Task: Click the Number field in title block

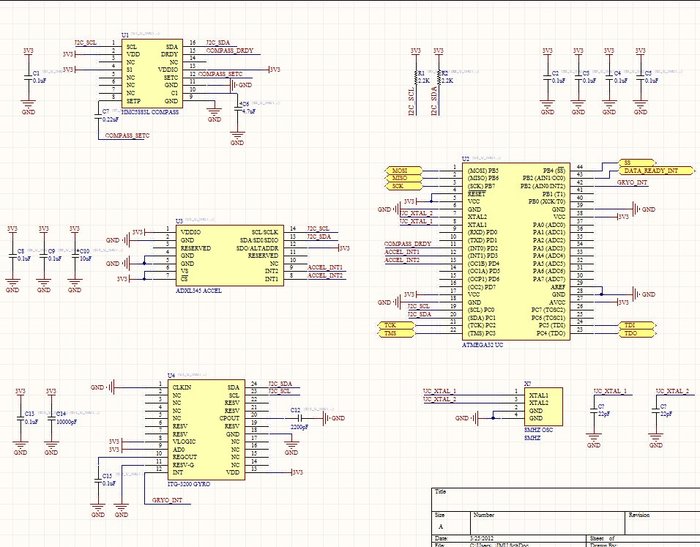Action: click(547, 523)
